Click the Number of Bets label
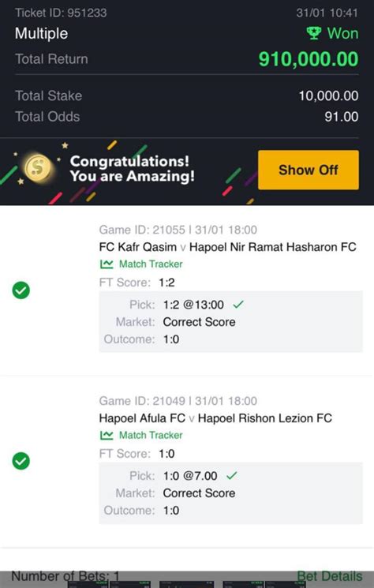The height and width of the screenshot is (588, 374). [65, 576]
